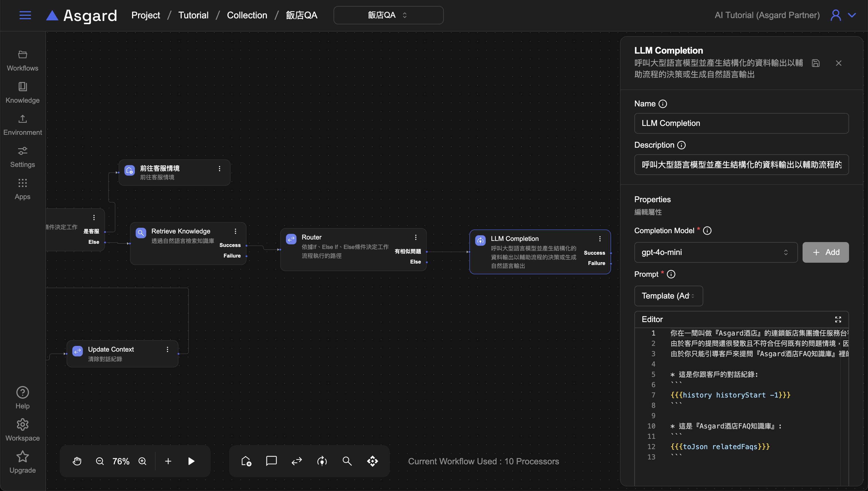Click the Add model button
This screenshot has width=868, height=491.
(825, 252)
